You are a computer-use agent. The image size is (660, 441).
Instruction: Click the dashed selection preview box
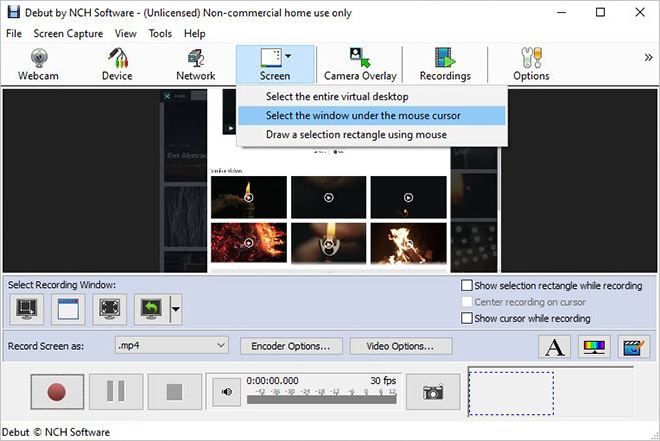pos(511,393)
